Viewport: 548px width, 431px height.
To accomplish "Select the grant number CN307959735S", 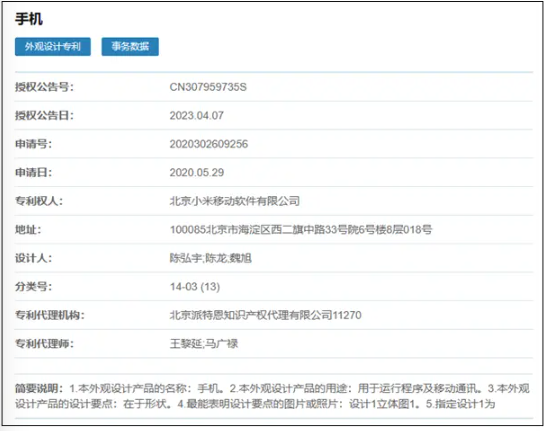I will click(208, 87).
